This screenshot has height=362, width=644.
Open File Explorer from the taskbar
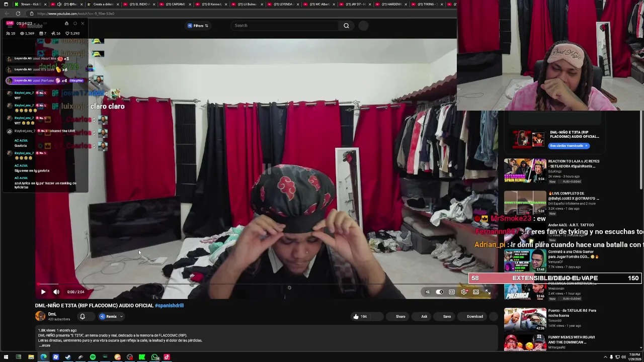pos(31,357)
